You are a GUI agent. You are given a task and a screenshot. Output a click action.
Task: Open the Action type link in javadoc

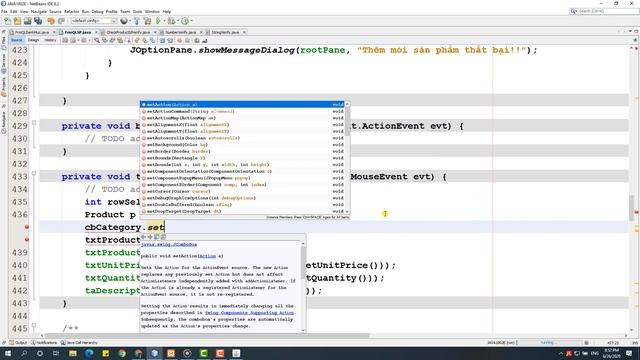click(207, 256)
